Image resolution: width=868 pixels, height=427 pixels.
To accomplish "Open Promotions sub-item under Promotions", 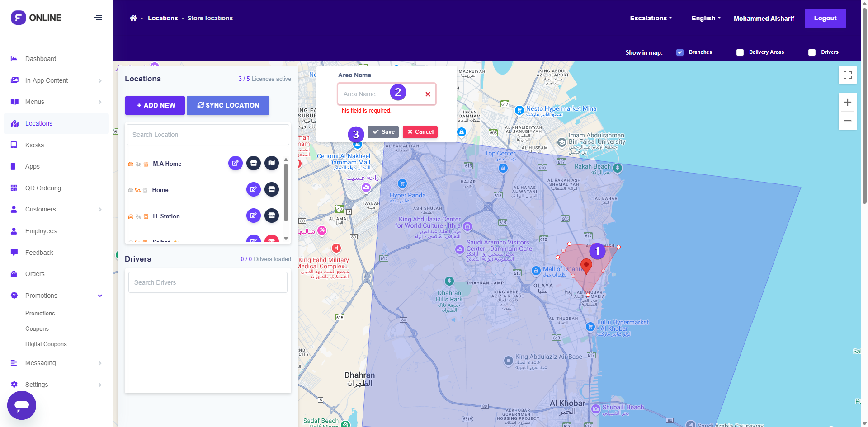I will [x=40, y=313].
